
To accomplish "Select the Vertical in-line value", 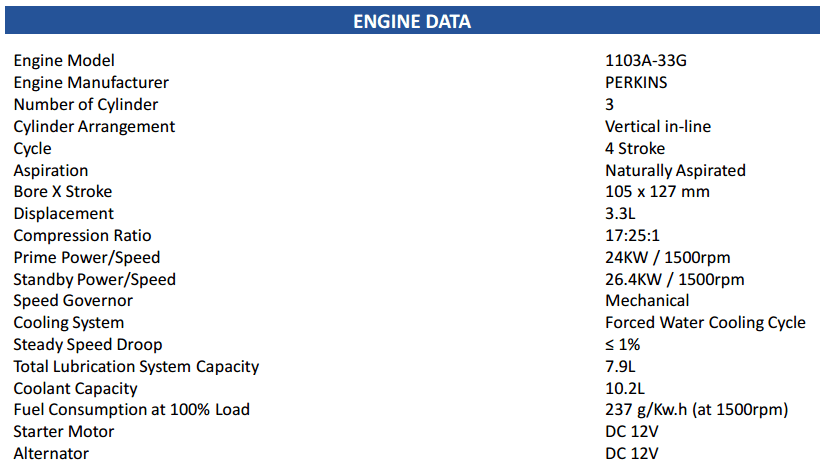I will [x=658, y=127].
